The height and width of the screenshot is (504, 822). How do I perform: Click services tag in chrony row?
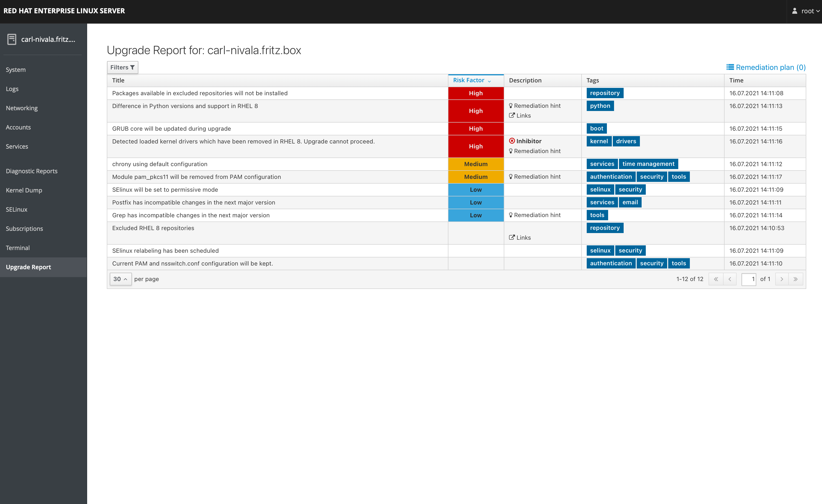click(x=602, y=164)
